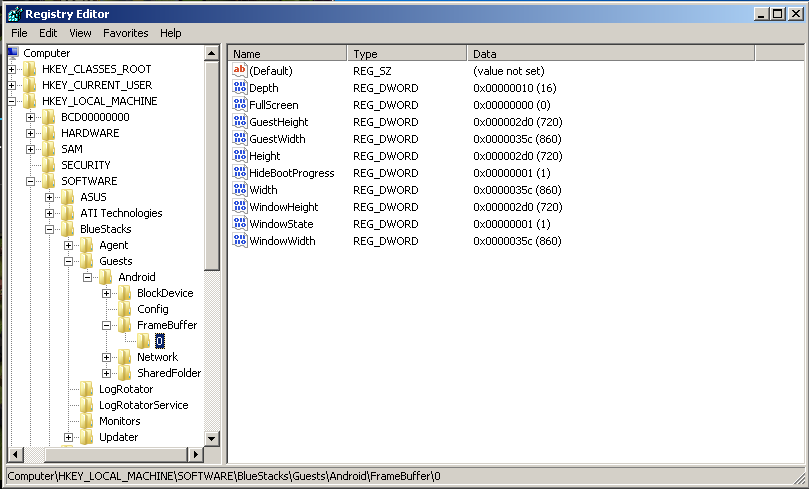Expand the Network key
This screenshot has width=809, height=489.
[x=106, y=357]
